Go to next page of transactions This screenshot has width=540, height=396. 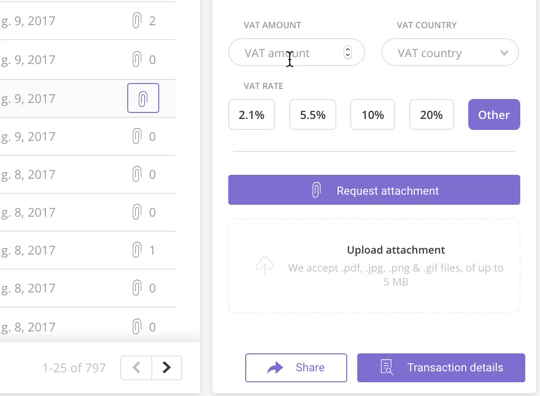click(x=167, y=367)
